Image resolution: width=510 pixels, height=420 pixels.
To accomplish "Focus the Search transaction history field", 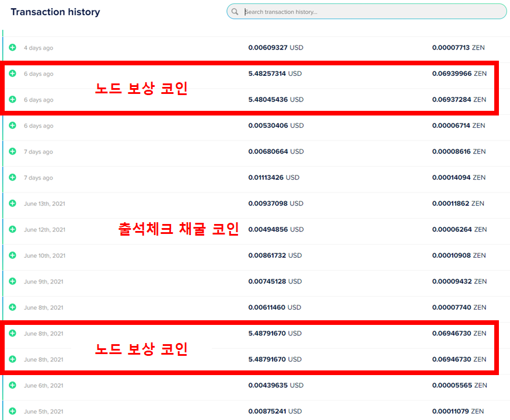I will click(366, 12).
